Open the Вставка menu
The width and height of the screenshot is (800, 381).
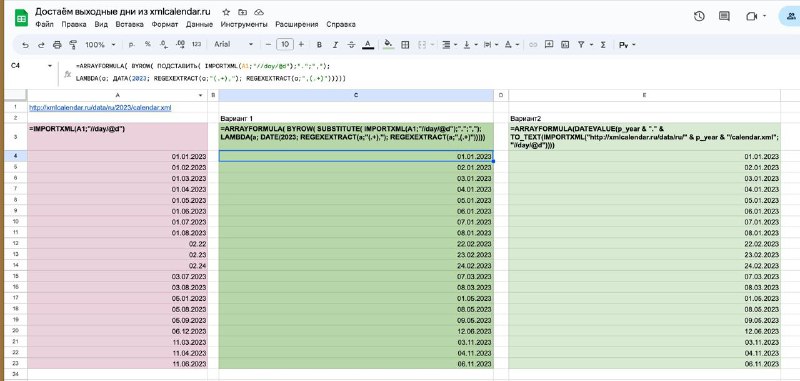[130, 24]
